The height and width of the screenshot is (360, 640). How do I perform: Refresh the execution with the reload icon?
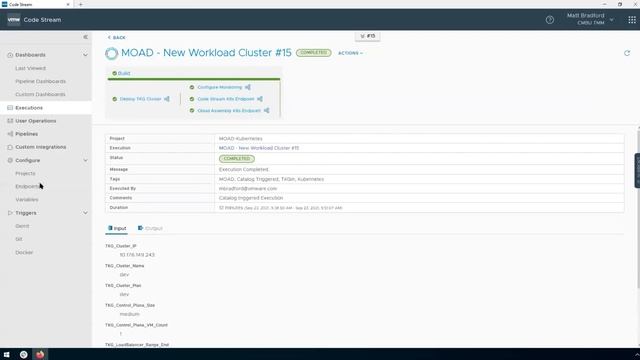627,53
